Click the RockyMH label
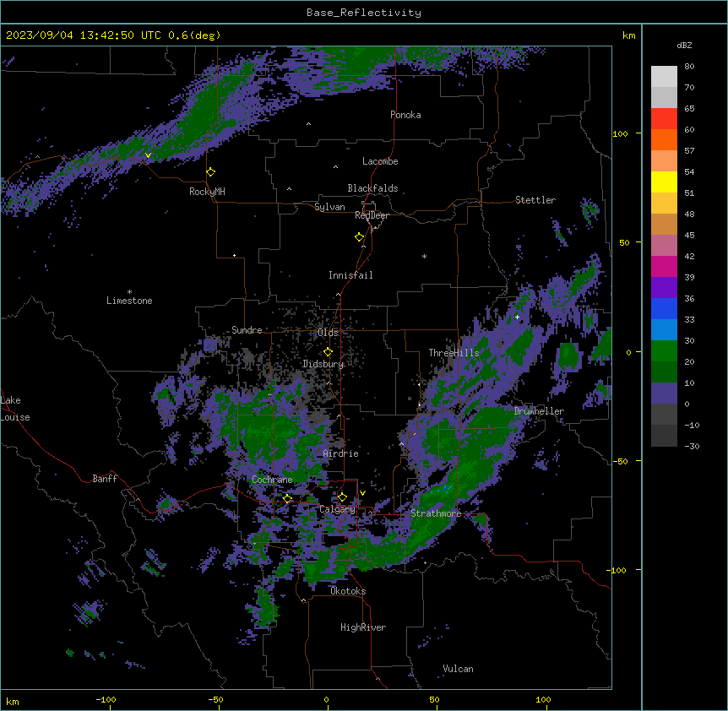Screen dimensions: 728x711 tap(207, 192)
